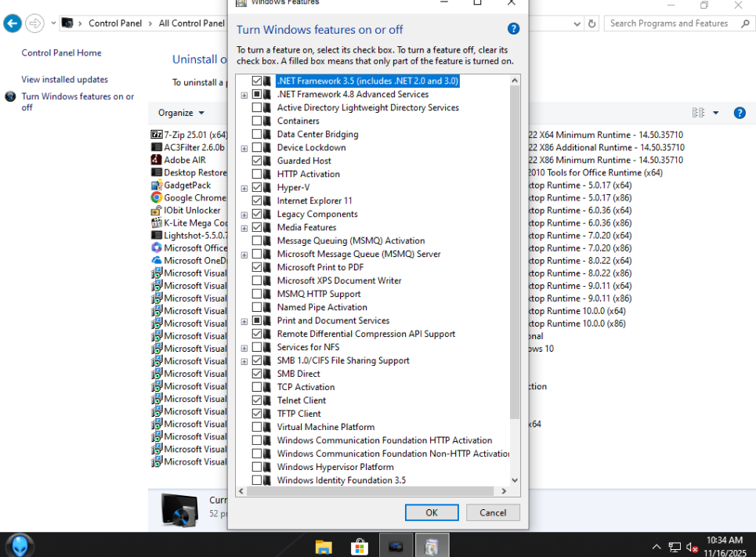Check the Containers feature checkbox

pos(256,121)
